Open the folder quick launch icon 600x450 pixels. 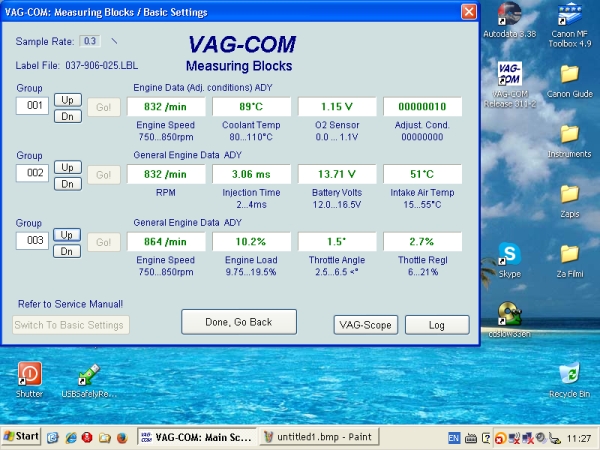104,437
